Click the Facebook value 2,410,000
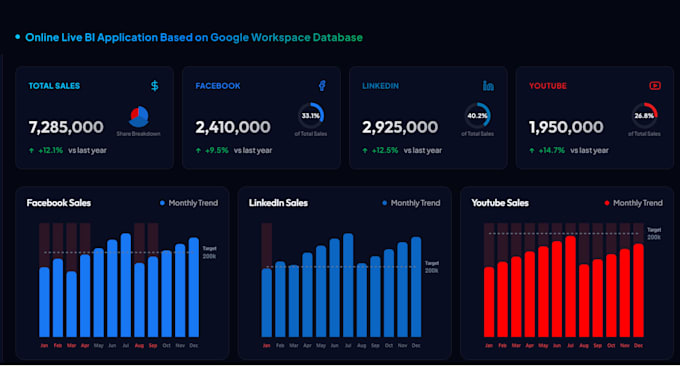Screen dimensions: 680x373 pos(233,127)
